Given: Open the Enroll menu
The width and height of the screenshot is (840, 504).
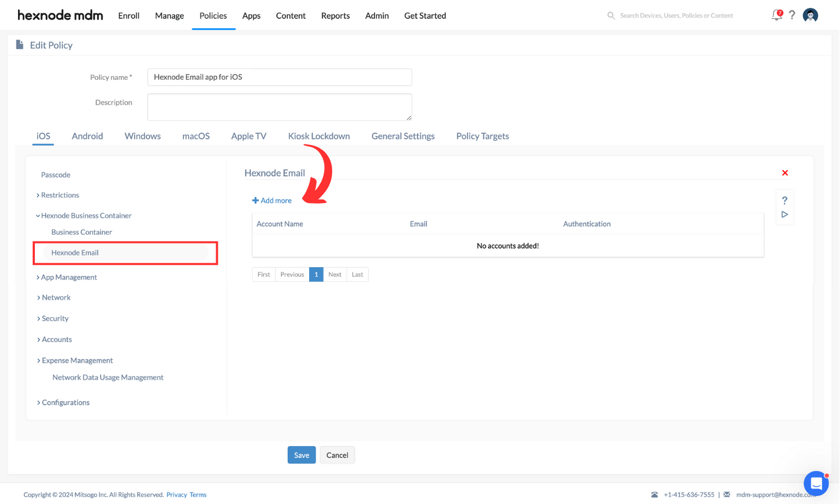Looking at the screenshot, I should [x=129, y=16].
